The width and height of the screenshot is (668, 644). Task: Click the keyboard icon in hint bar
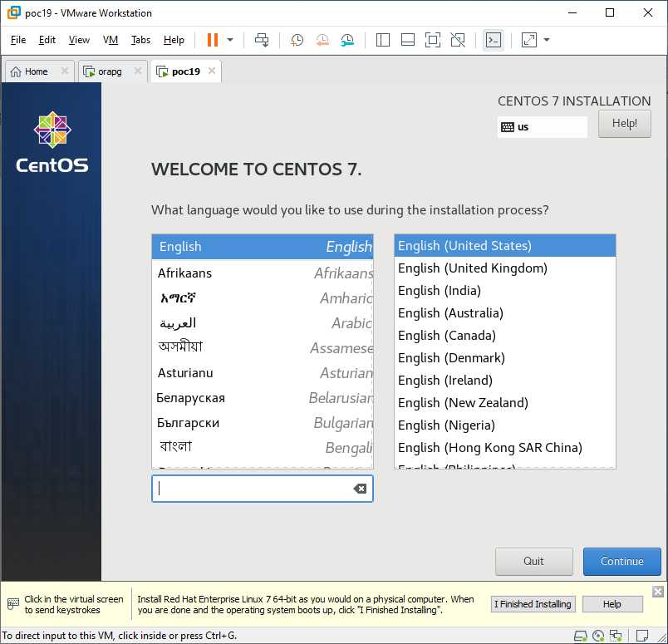click(x=13, y=604)
